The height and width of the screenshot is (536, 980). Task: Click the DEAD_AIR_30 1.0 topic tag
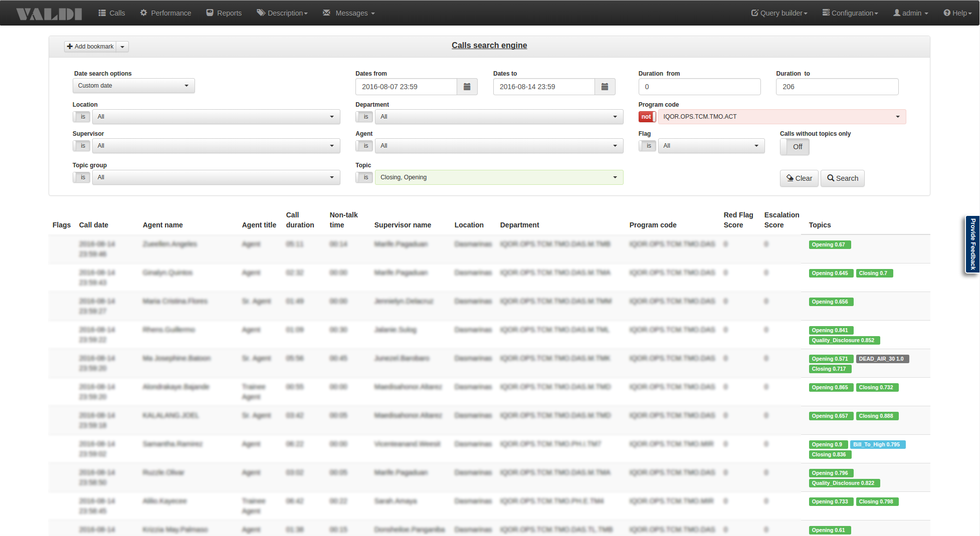pos(882,359)
